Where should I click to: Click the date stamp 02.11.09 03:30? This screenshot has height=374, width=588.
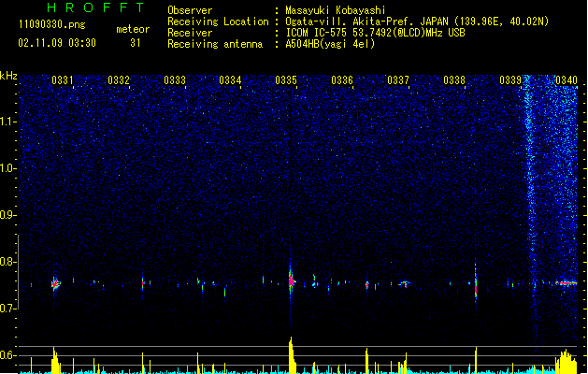pyautogui.click(x=57, y=43)
